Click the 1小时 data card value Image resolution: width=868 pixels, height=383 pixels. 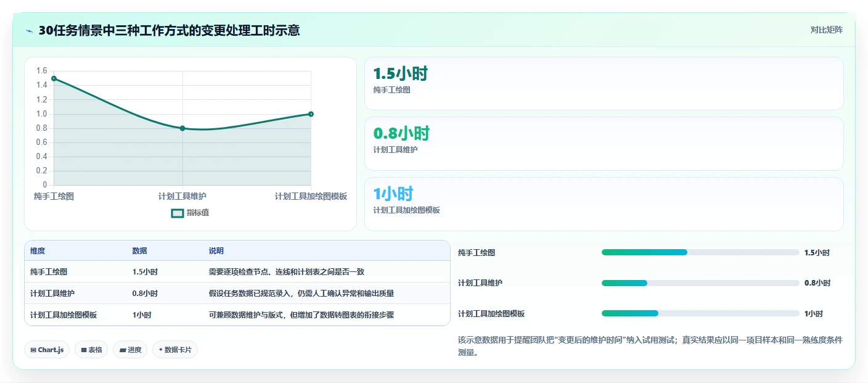click(x=393, y=194)
